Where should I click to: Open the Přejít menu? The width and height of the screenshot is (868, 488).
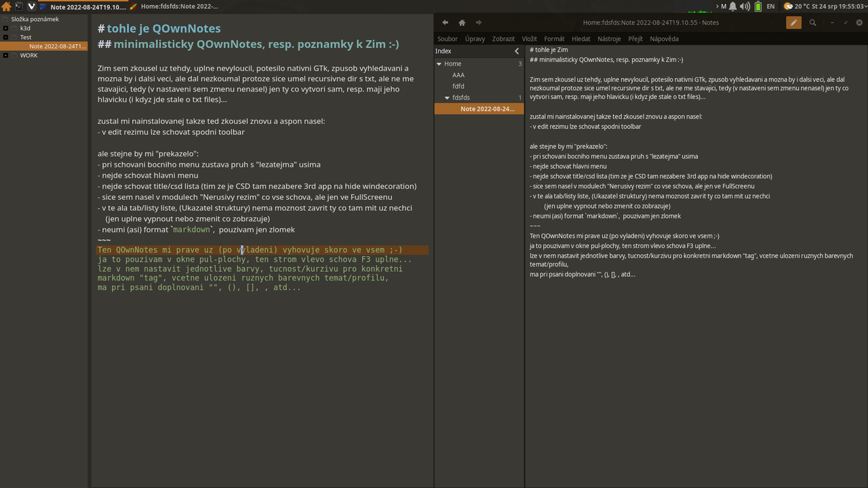point(635,39)
